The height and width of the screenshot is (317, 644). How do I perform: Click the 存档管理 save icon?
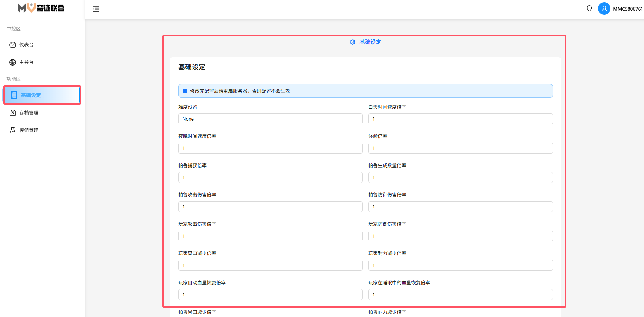[x=13, y=113]
